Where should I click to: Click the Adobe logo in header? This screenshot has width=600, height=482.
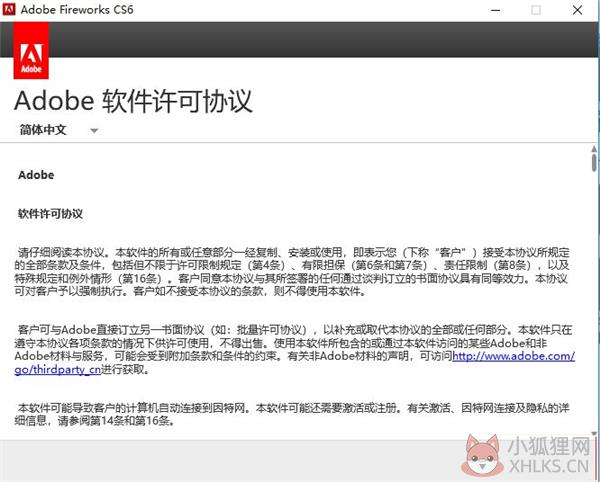point(31,50)
